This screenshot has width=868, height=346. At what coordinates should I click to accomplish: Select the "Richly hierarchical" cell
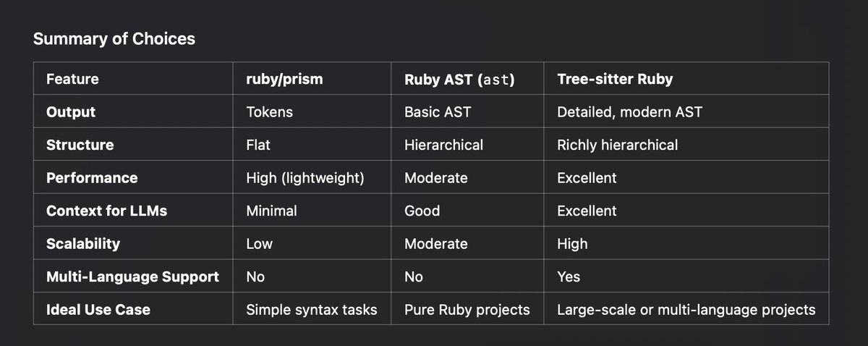[617, 145]
